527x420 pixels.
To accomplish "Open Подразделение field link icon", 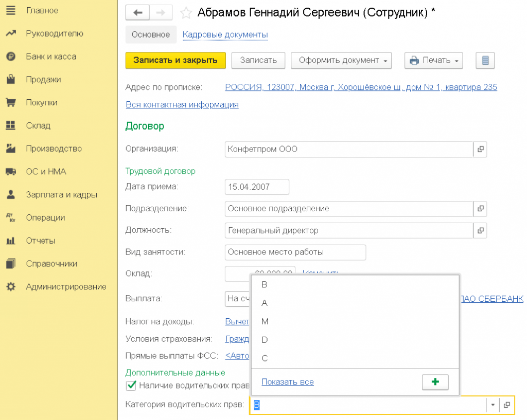I will [480, 209].
